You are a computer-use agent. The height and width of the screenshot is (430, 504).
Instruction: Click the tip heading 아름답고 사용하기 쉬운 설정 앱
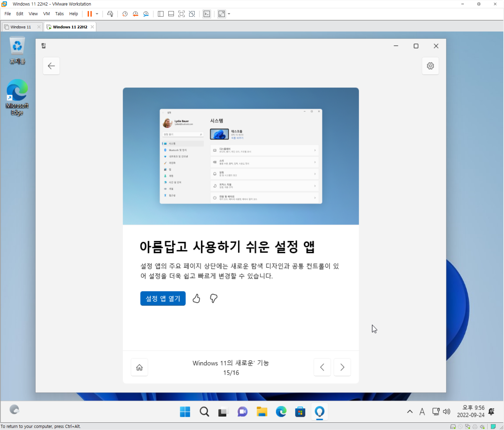227,247
